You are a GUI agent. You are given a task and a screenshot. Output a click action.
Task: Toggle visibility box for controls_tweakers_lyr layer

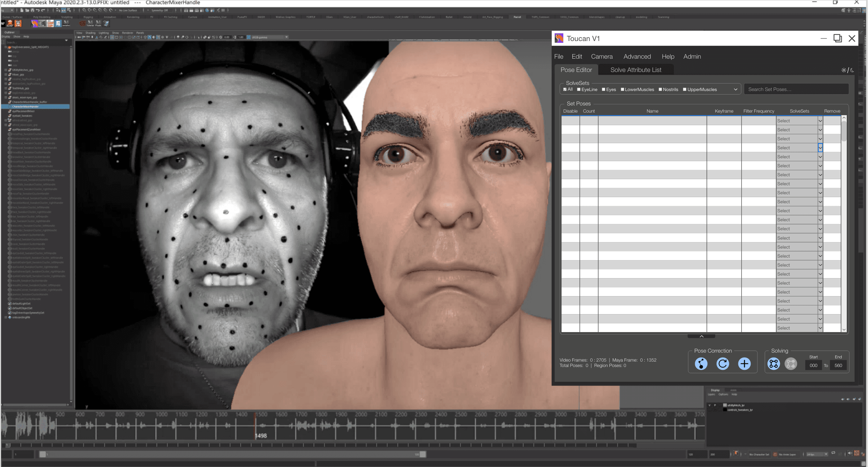[x=710, y=410]
